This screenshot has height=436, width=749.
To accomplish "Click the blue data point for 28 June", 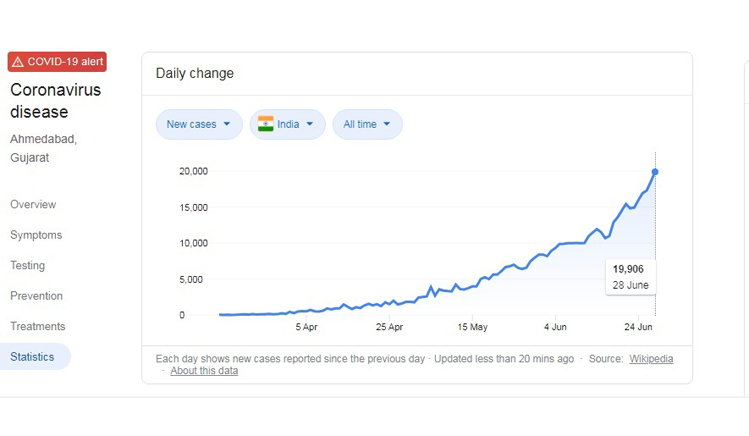I will pyautogui.click(x=655, y=172).
